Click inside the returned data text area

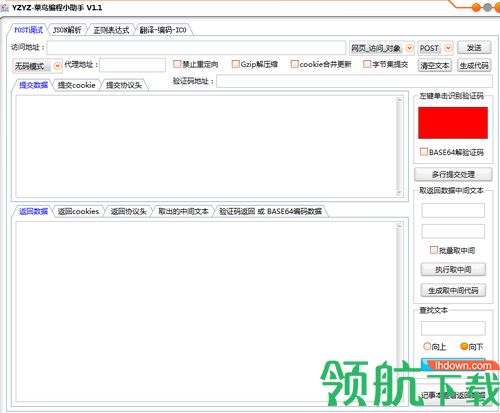click(206, 312)
